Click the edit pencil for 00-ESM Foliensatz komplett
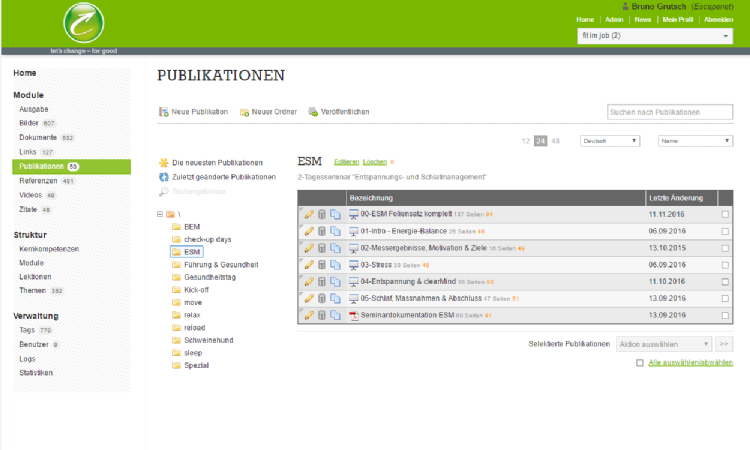750x450 pixels. coord(309,214)
